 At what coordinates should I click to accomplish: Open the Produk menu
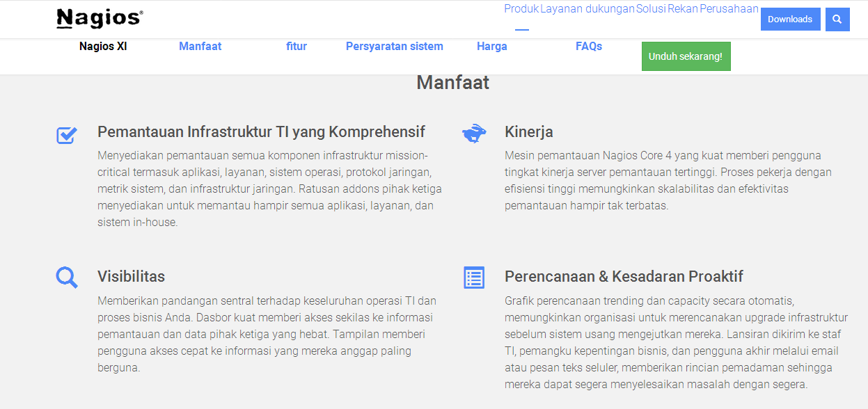point(521,9)
